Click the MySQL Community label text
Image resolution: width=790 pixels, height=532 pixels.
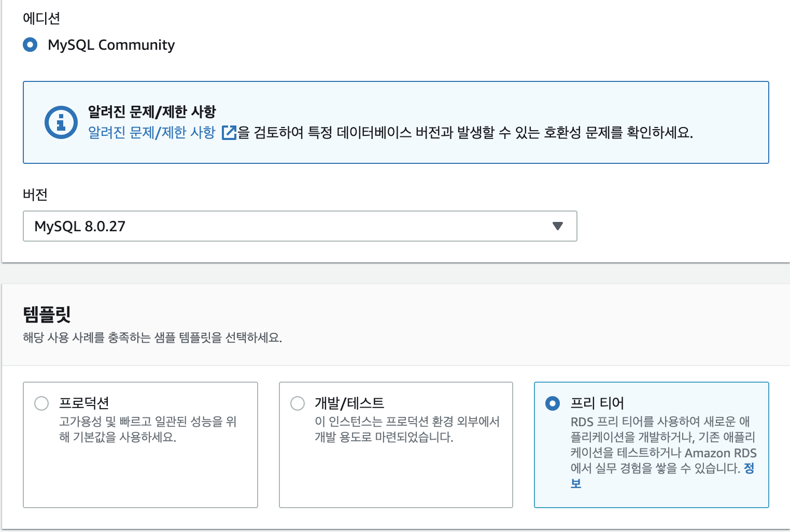tap(111, 45)
